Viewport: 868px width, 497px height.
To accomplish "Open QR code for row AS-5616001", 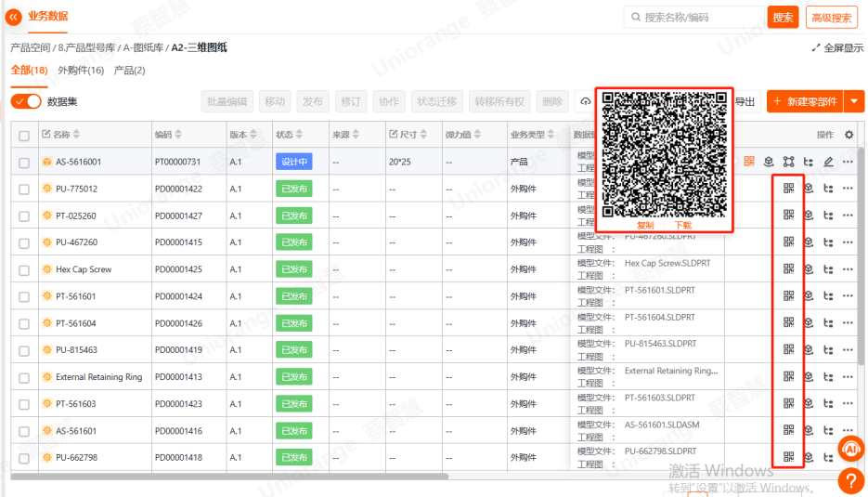I will point(749,162).
